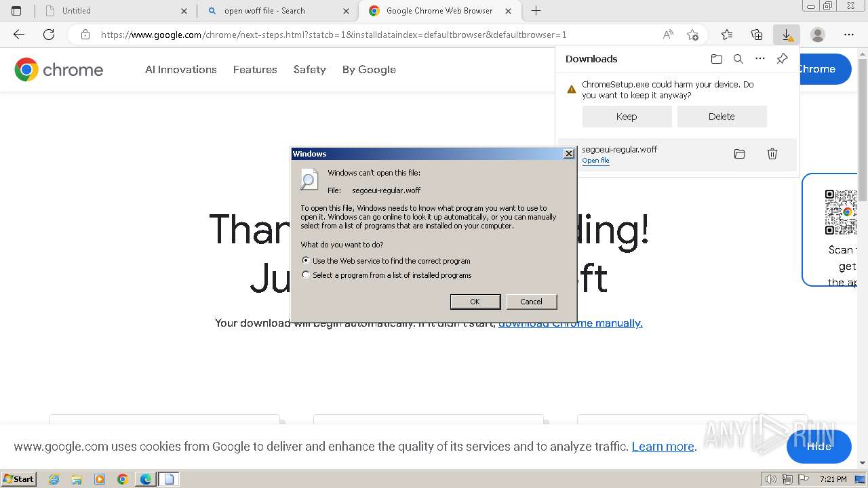Viewport: 868px width, 488px height.
Task: Select 'Use the Web service' option
Action: tap(386, 261)
